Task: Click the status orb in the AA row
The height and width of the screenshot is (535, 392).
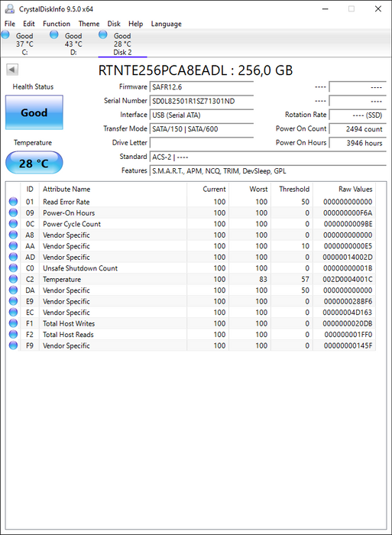Action: coord(13,246)
